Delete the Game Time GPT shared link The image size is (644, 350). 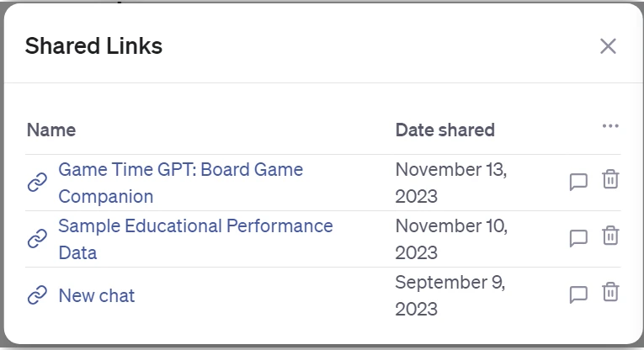610,179
